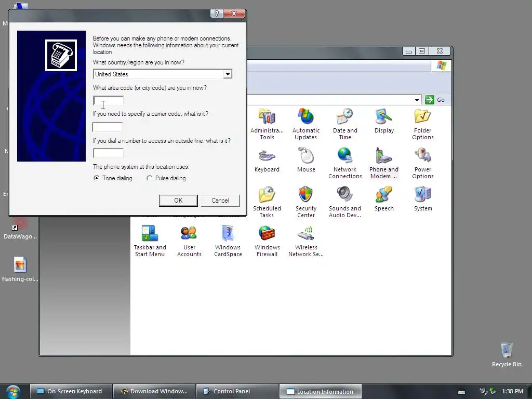Open Network Connections icon
Image resolution: width=532 pixels, height=399 pixels.
[345, 163]
